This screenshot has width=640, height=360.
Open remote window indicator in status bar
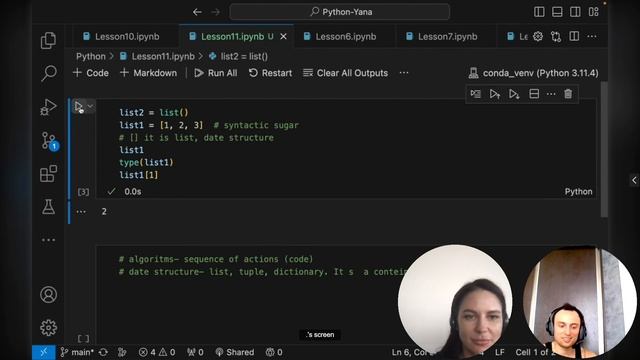click(44, 352)
